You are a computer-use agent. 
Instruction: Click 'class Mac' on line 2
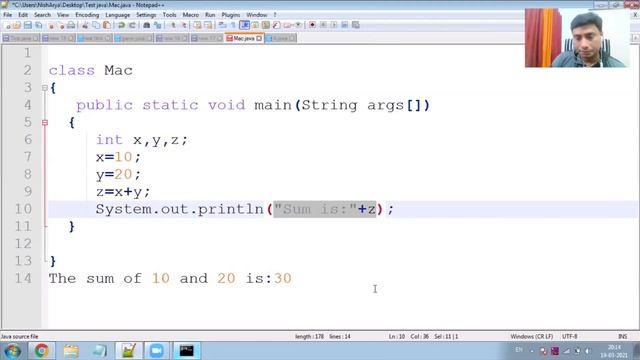[91, 70]
